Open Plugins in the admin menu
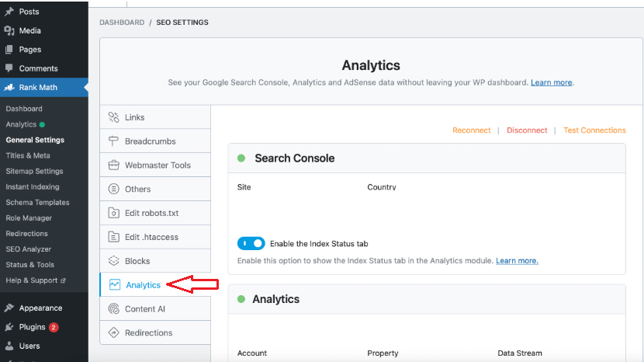 [44, 327]
